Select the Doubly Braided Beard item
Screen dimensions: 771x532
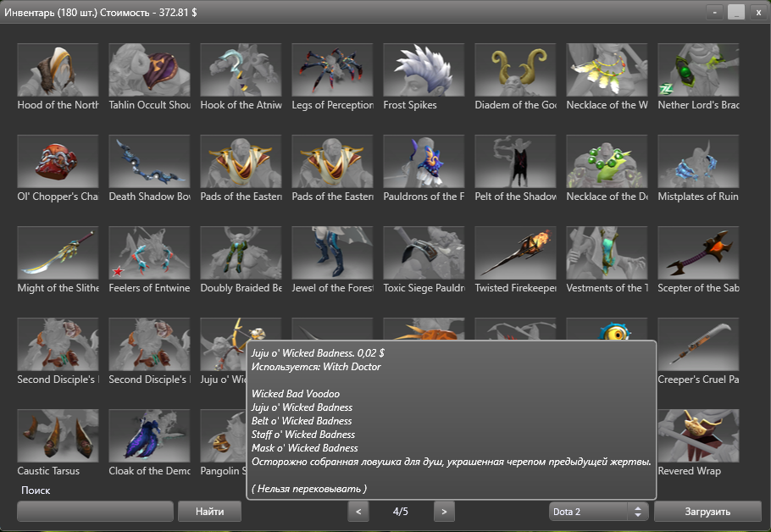(241, 252)
